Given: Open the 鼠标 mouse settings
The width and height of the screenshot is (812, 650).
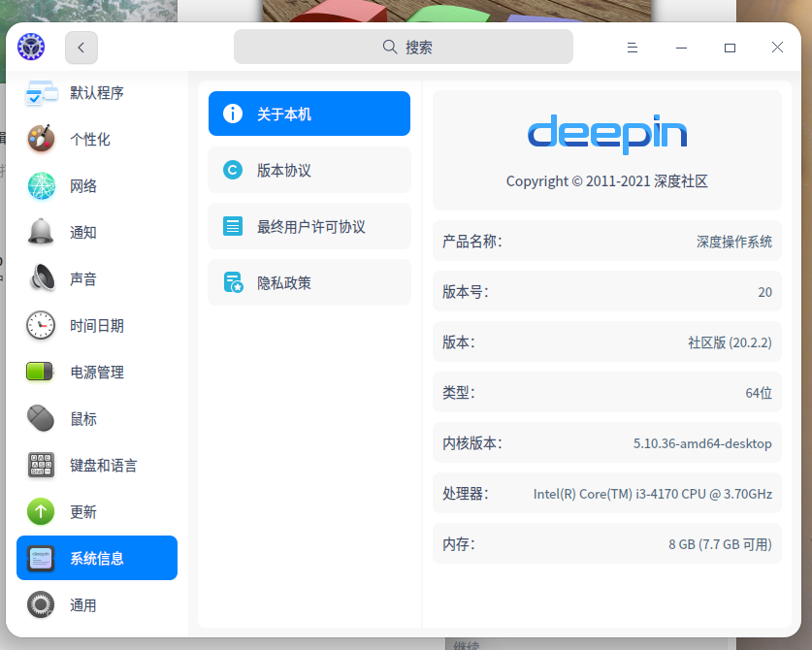Looking at the screenshot, I should [97, 419].
